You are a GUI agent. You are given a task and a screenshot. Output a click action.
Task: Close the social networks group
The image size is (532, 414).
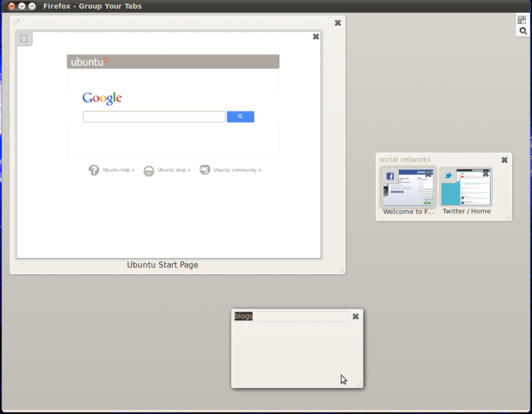click(504, 160)
